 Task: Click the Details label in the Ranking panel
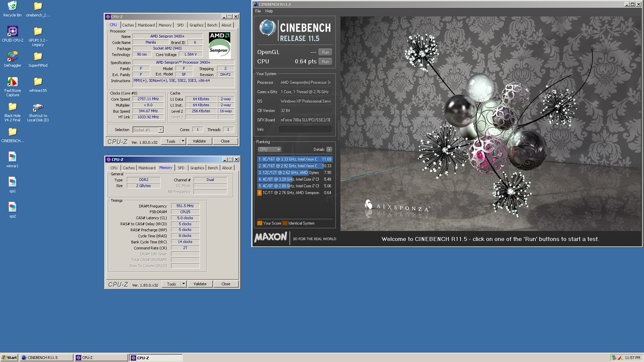(x=319, y=149)
